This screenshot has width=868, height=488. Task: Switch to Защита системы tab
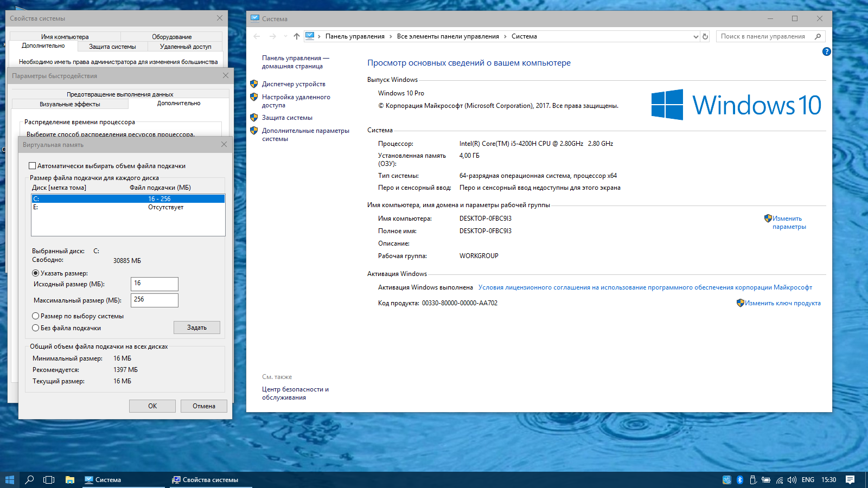(x=112, y=47)
